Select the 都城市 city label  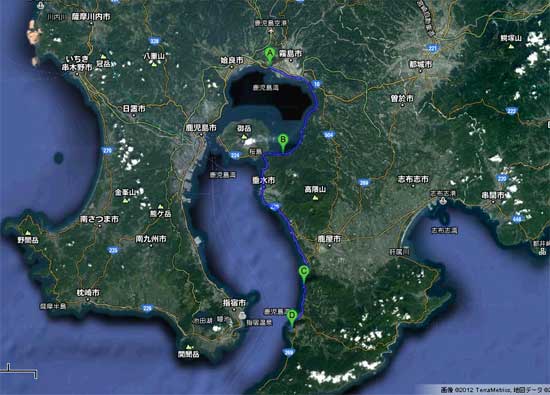pos(421,65)
